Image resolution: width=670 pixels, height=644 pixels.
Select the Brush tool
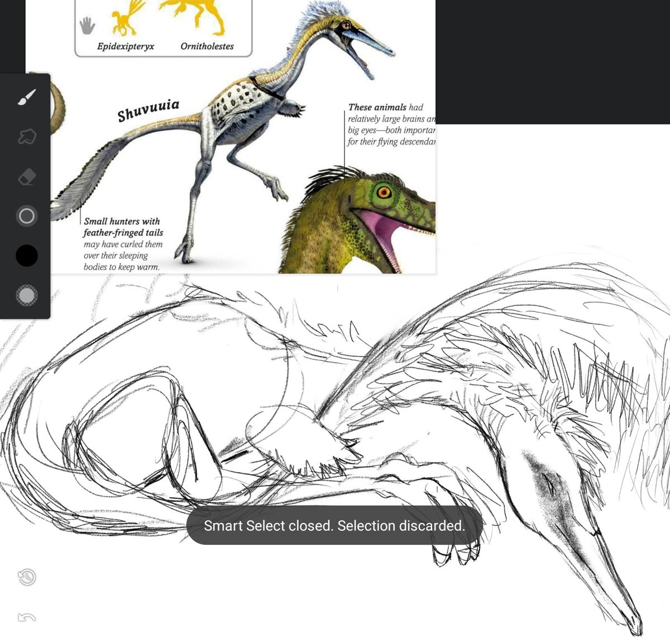click(26, 97)
